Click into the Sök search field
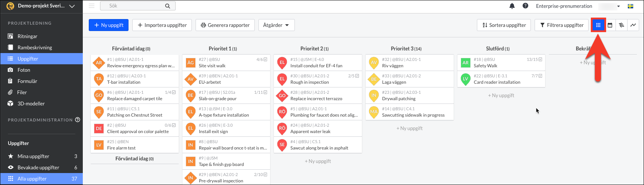Image resolution: width=644 pixels, height=185 pixels. [x=135, y=6]
